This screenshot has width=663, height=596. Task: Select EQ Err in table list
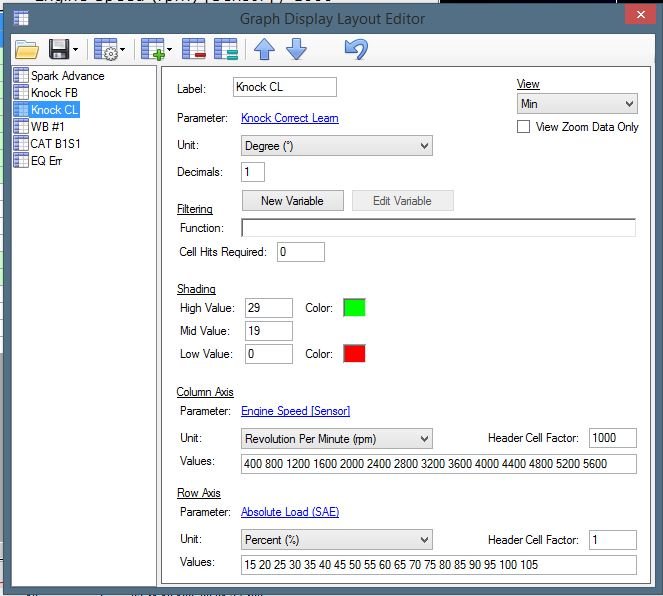[46, 161]
